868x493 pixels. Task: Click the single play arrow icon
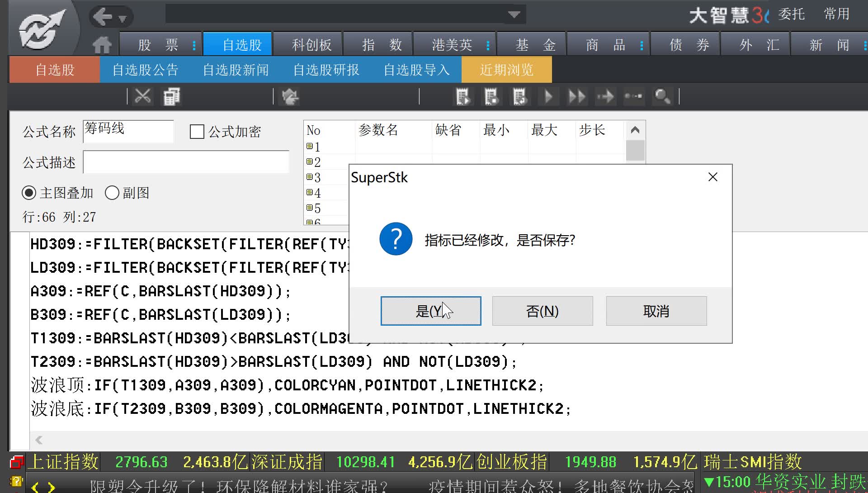(x=548, y=96)
